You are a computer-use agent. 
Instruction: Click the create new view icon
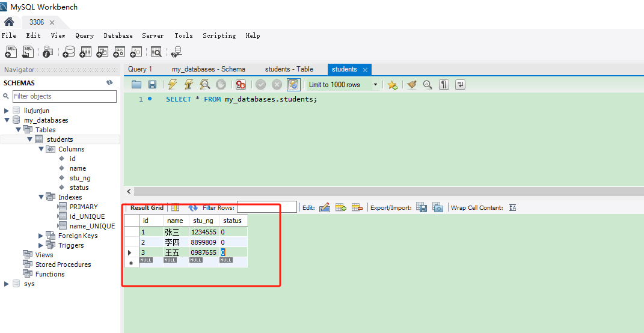[x=102, y=51]
